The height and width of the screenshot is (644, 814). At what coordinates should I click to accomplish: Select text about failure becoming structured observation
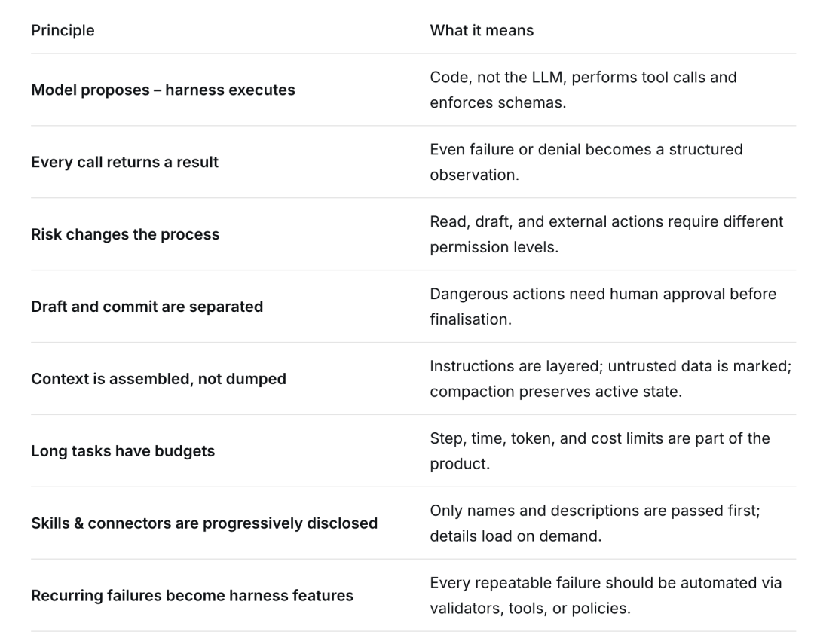coord(586,162)
